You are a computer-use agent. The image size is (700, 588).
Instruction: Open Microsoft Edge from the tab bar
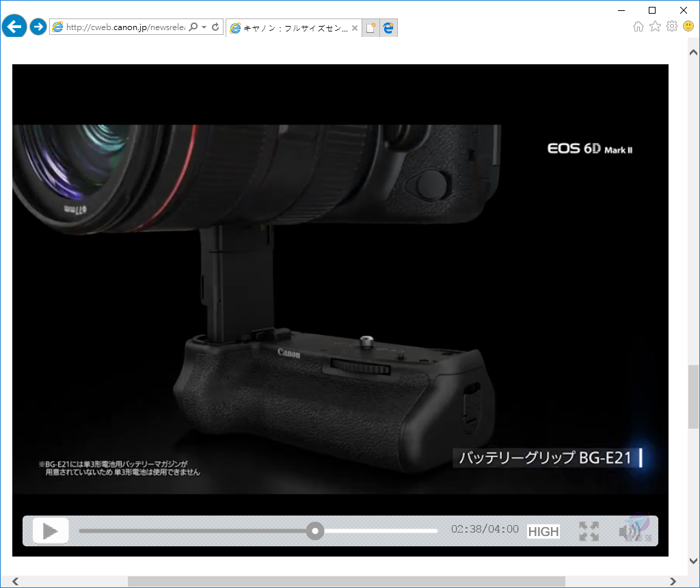(x=388, y=28)
